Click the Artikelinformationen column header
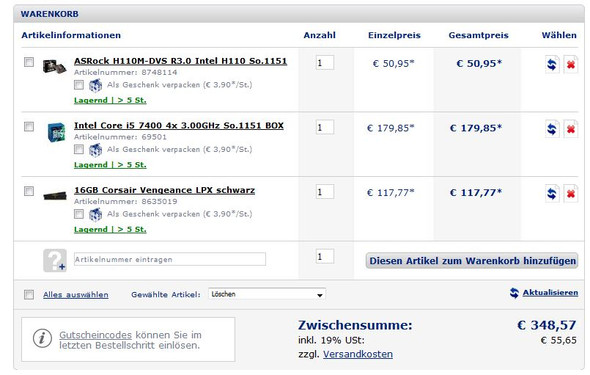Viewport: 590px width, 375px height. coord(71,35)
